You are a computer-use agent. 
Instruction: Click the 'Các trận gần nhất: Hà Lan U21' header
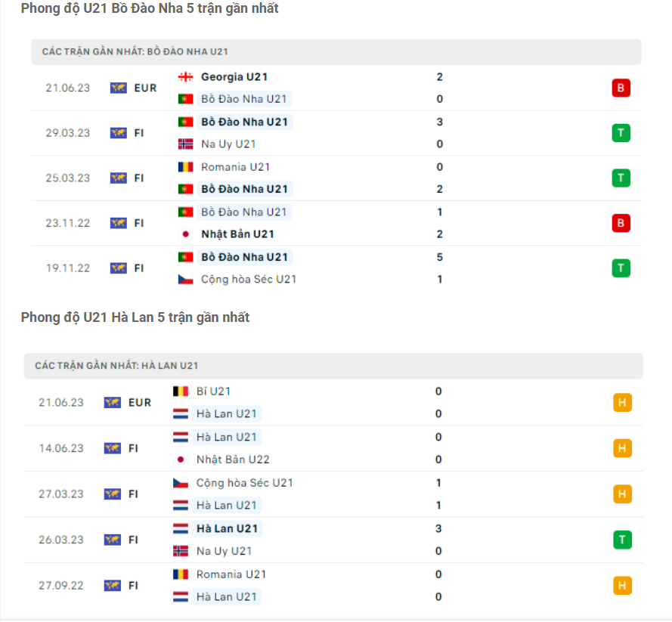click(116, 366)
